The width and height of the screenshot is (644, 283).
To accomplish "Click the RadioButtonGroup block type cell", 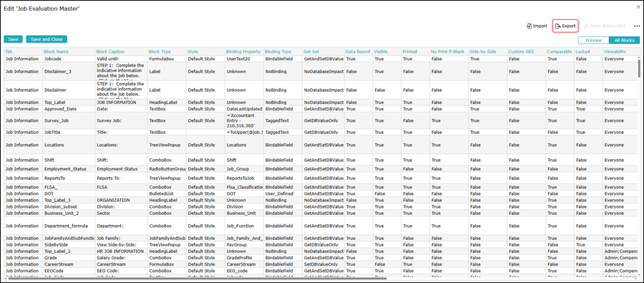I will (167, 168).
